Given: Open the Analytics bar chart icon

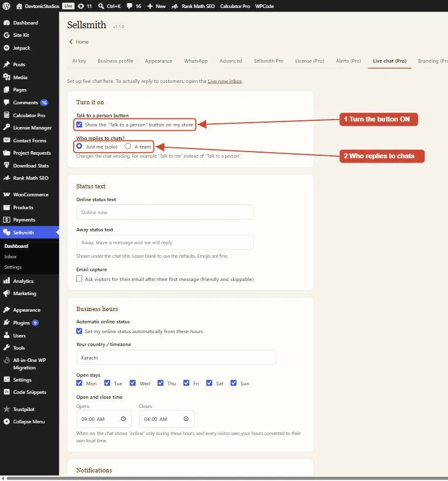Looking at the screenshot, I should [6, 281].
